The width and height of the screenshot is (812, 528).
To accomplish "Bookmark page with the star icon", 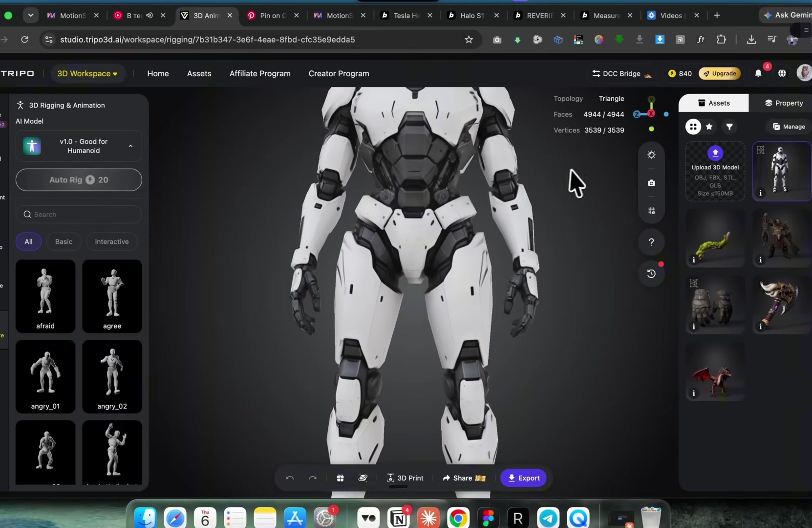I will coord(469,40).
